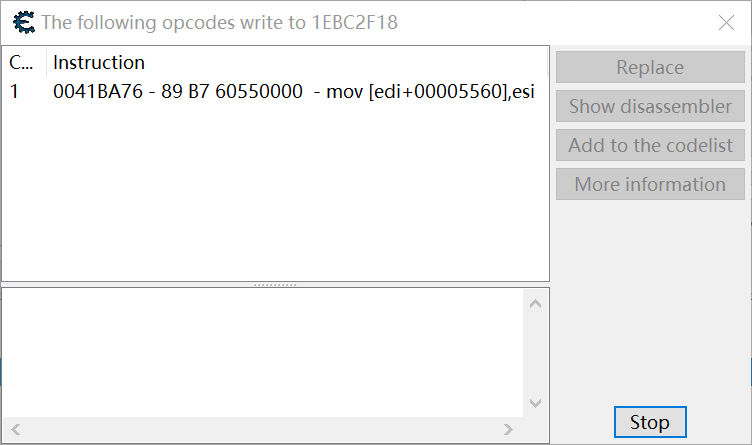Click the down arrow in lower pane scrollbar
The height and width of the screenshot is (445, 752).
[x=535, y=403]
